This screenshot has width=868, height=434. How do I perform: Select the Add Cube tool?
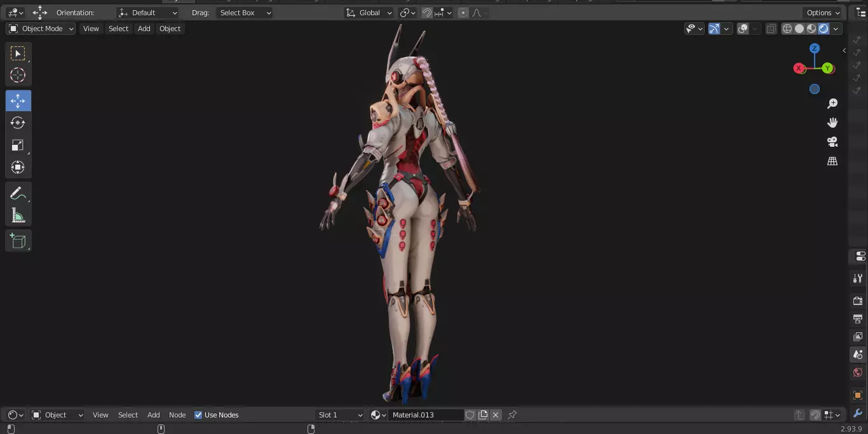[18, 241]
